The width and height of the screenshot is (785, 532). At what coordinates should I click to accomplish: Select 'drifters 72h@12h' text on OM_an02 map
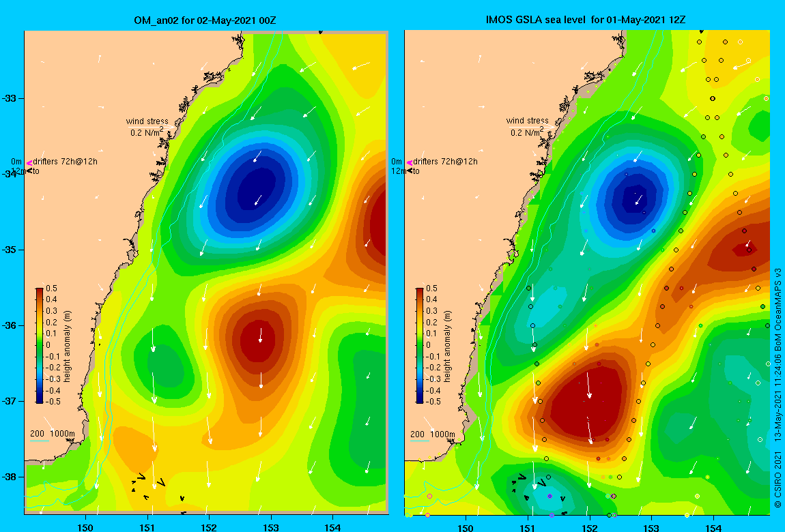click(65, 162)
